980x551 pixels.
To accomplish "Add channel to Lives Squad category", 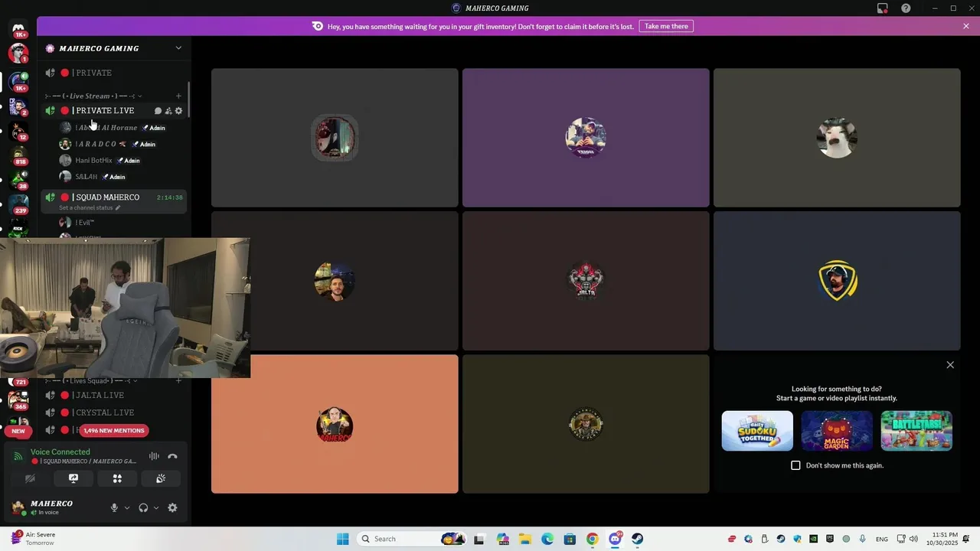I will click(178, 381).
